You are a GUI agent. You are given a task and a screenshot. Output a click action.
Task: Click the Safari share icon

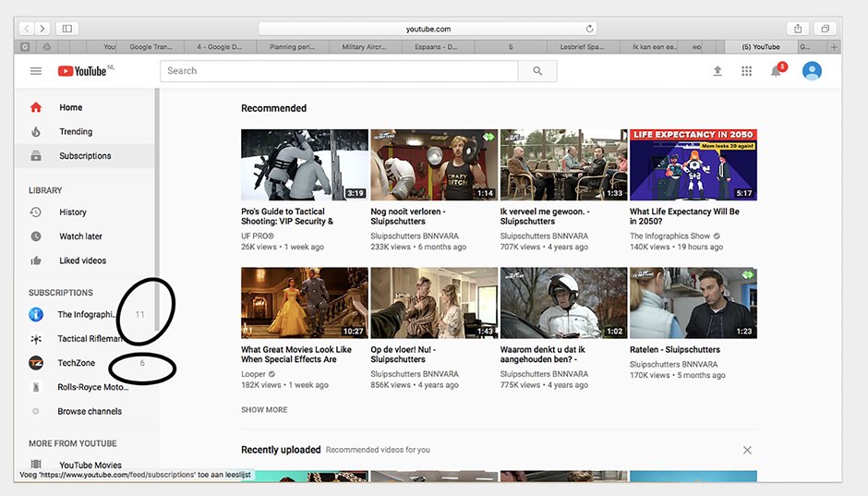click(798, 29)
